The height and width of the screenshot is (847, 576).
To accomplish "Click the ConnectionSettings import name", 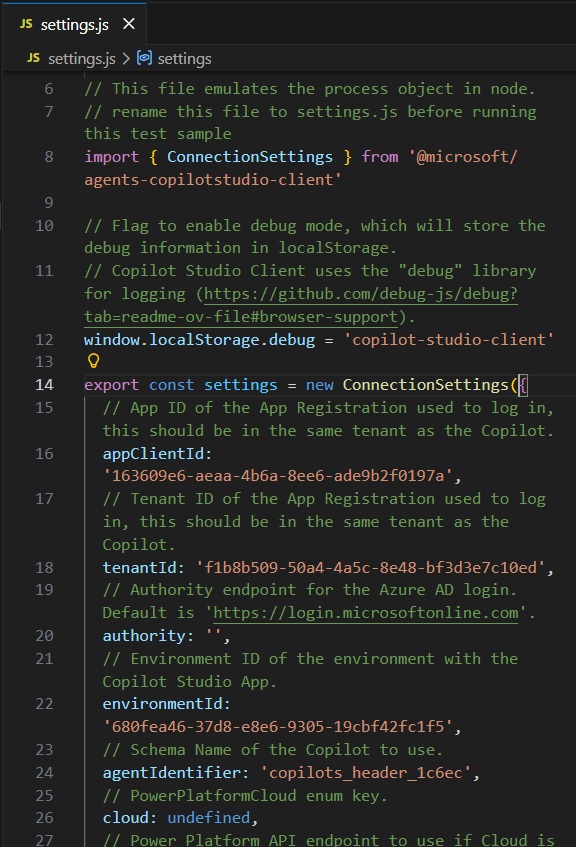I will pos(250,157).
